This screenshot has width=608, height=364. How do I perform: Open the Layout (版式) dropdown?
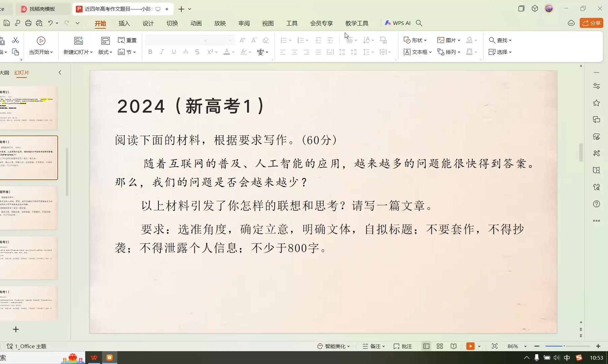[x=105, y=52]
